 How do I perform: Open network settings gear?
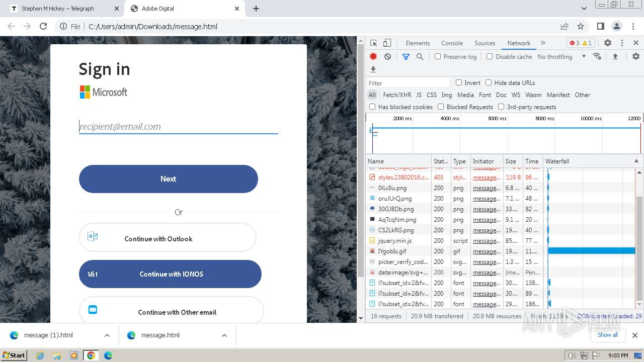click(636, 57)
